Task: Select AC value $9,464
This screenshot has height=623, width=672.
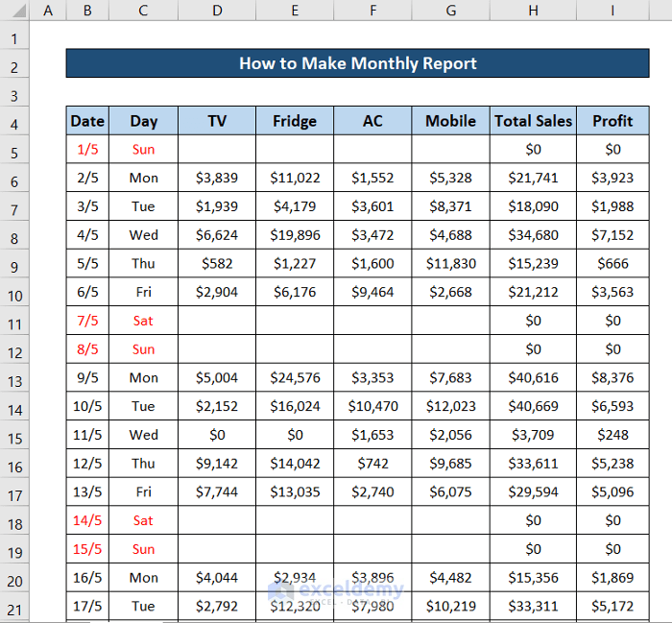Action: 372,292
